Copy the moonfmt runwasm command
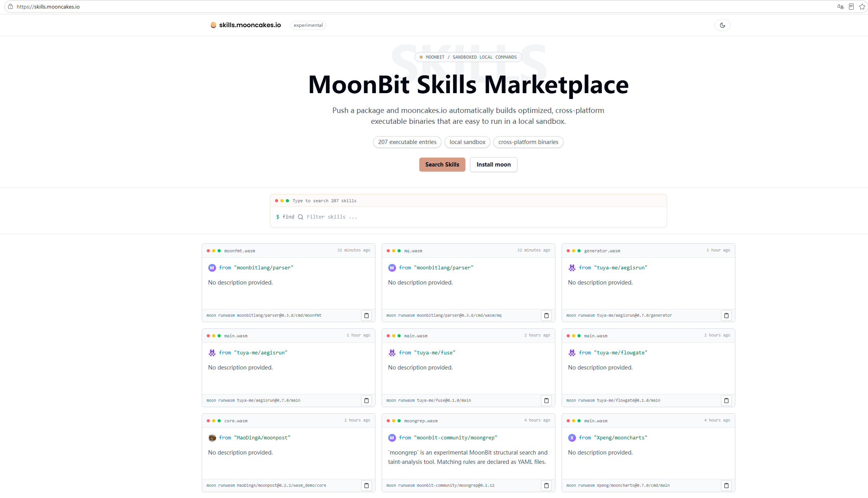This screenshot has width=868, height=498. click(366, 316)
